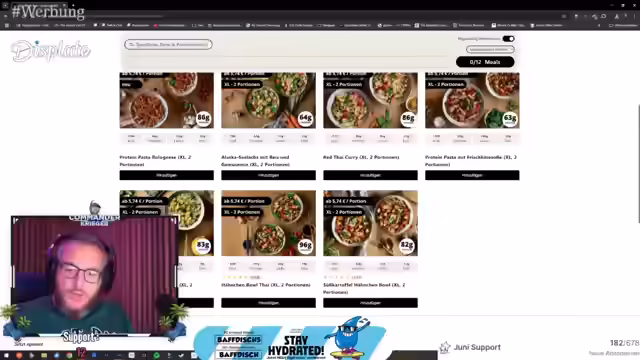Open the Windows Start button
Screen dimensions: 640x360
tap(6, 356)
